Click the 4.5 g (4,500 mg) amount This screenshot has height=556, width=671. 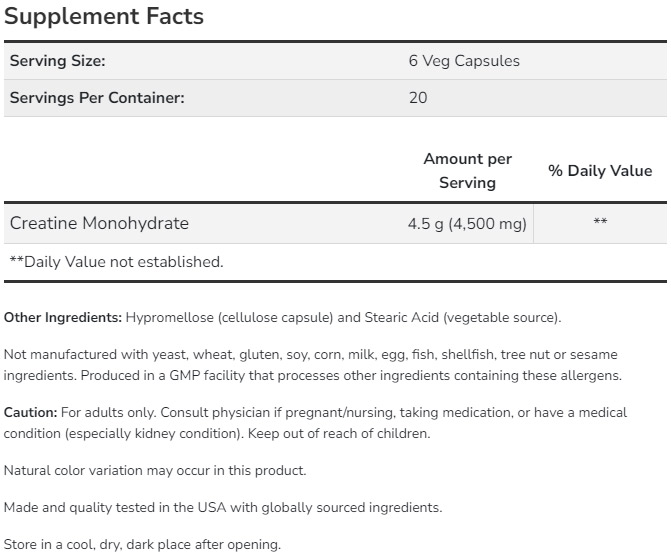(x=460, y=223)
